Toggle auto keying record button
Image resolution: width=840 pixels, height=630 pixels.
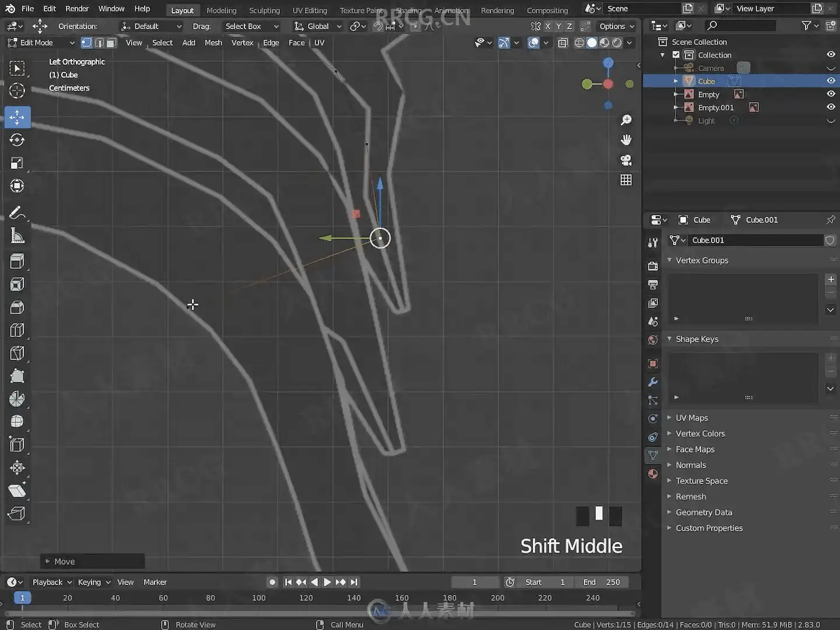(x=272, y=582)
